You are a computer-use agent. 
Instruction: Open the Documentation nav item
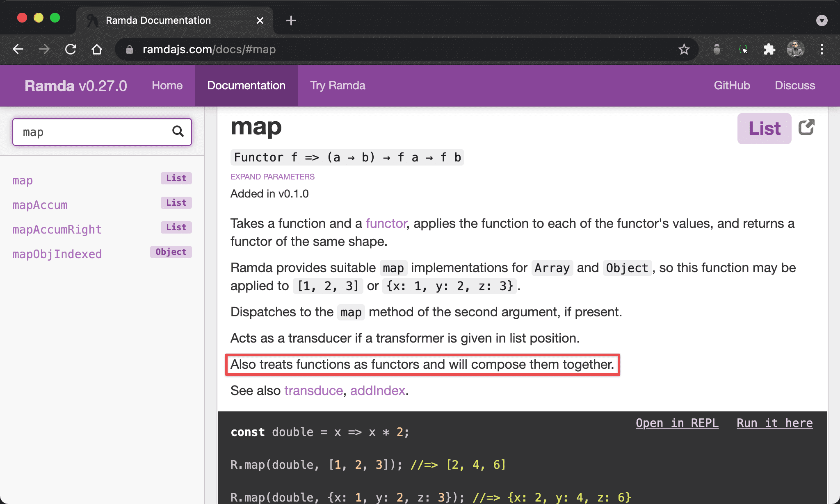tap(246, 85)
